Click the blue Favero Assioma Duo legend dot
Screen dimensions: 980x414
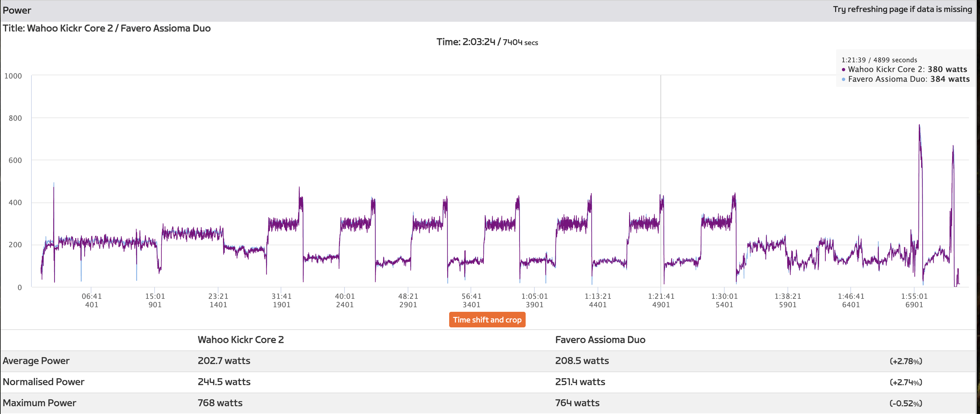pyautogui.click(x=844, y=79)
